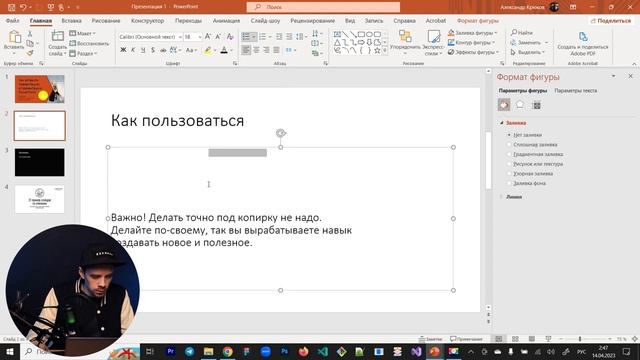Click the Arrange (Упорядочить) icon
This screenshot has width=640, height=360.
click(405, 37)
